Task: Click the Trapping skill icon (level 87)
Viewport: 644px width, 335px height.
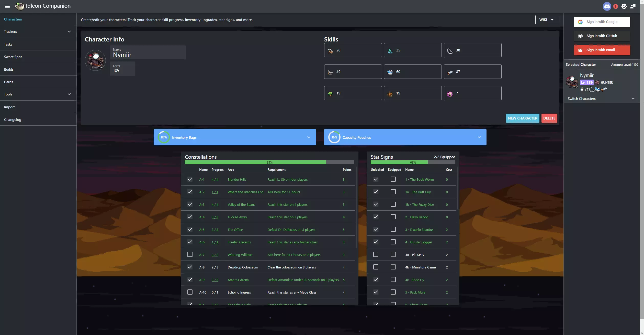Action: coord(450,72)
